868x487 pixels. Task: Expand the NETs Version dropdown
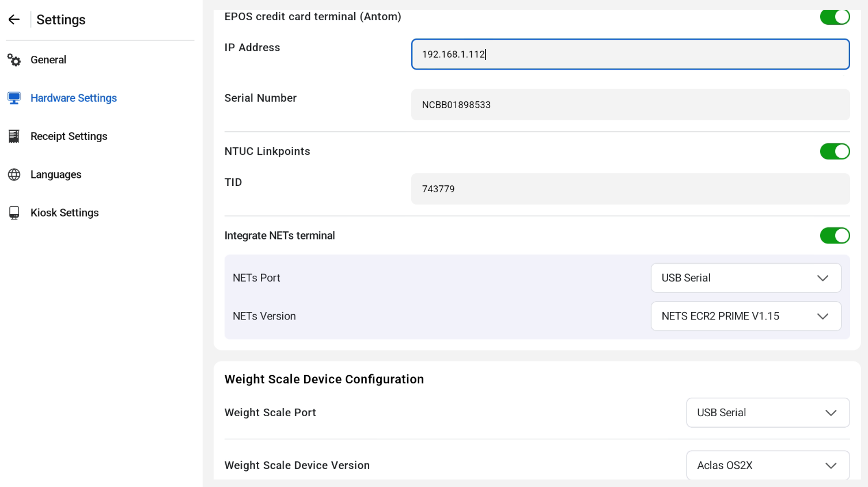746,316
